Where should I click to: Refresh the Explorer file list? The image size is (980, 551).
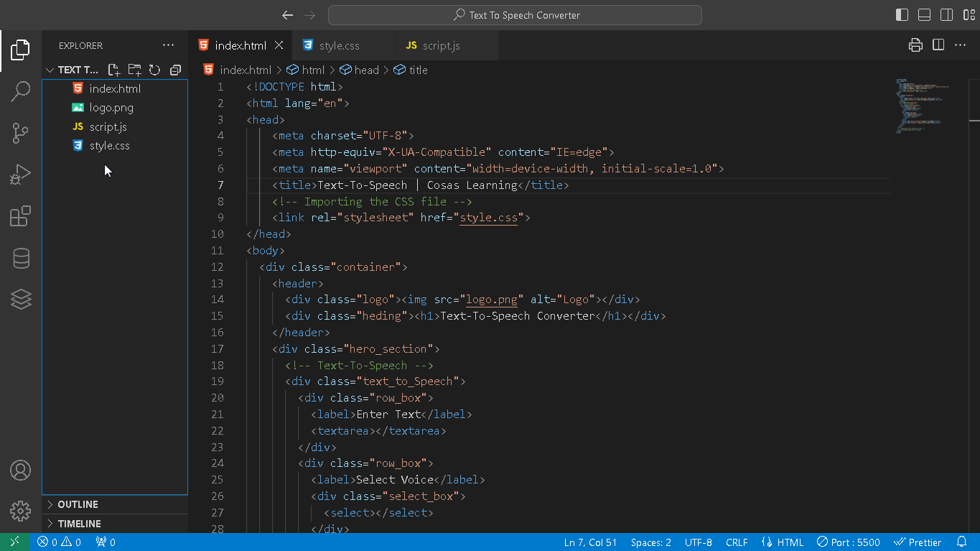click(x=154, y=70)
